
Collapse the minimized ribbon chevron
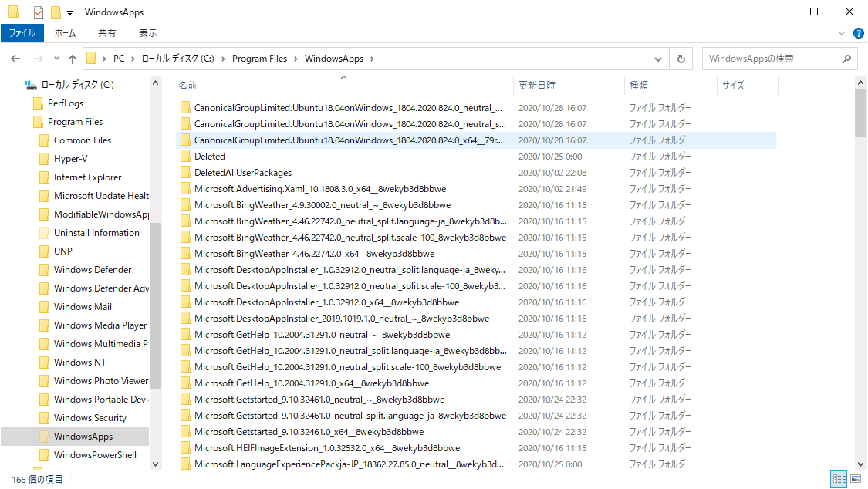pyautogui.click(x=843, y=32)
